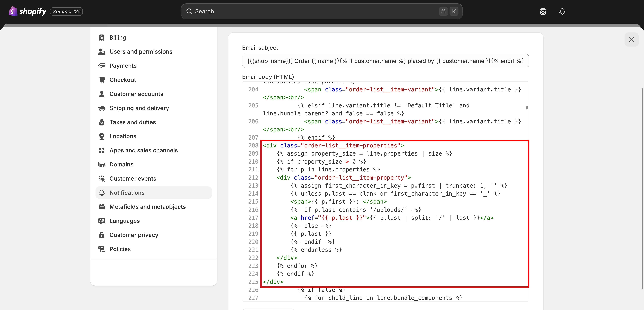Click the Customer events icon

pos(102,179)
